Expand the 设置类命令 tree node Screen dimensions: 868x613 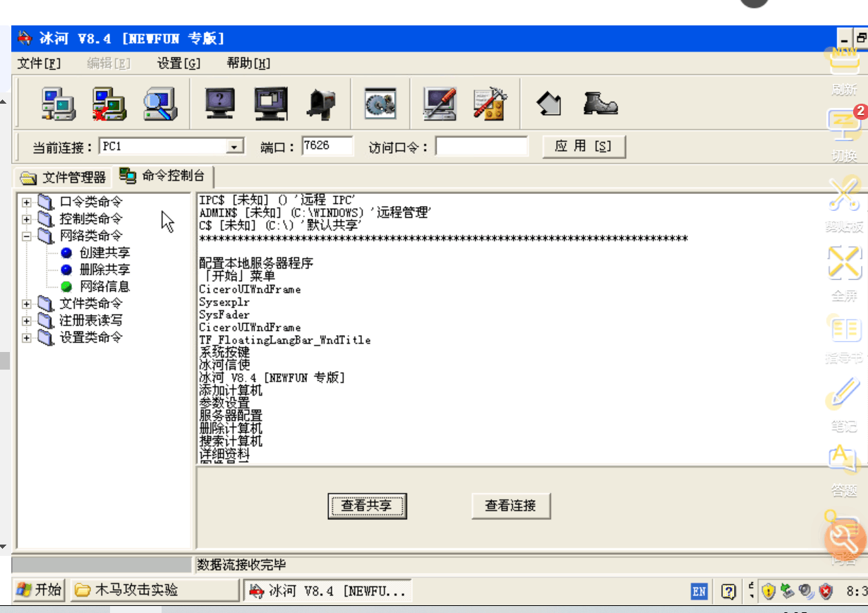click(27, 338)
